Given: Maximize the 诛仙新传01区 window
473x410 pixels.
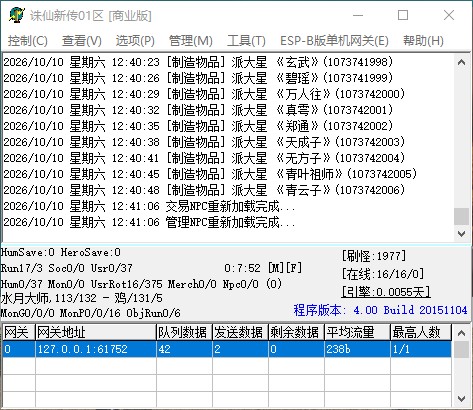Looking at the screenshot, I should click(403, 15).
